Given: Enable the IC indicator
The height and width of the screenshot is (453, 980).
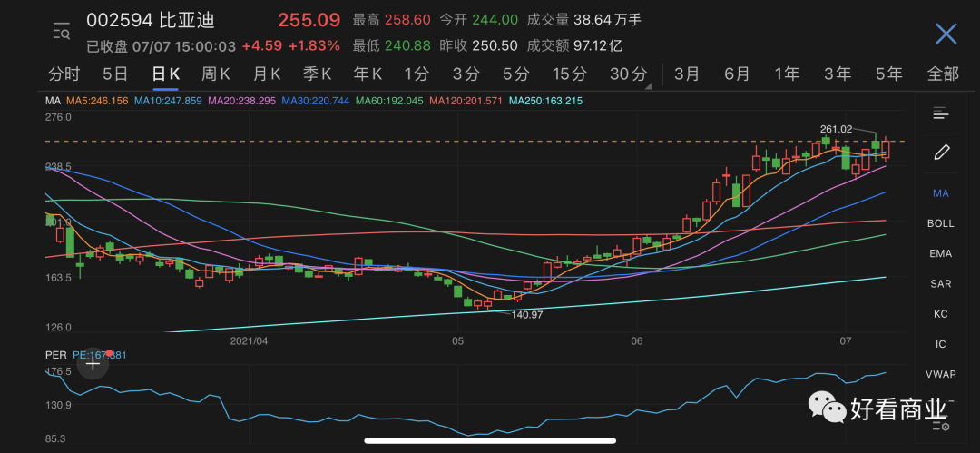Looking at the screenshot, I should tap(941, 343).
